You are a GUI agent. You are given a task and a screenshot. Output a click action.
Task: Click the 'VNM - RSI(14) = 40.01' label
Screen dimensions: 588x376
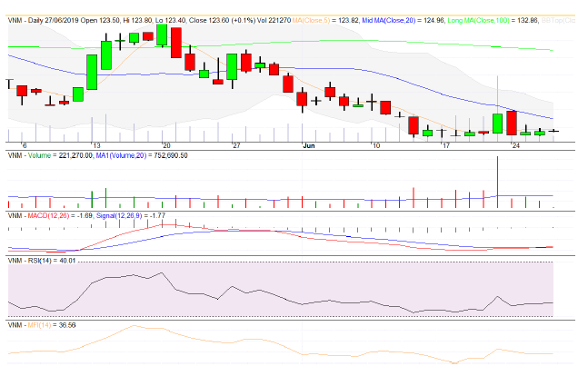point(42,261)
